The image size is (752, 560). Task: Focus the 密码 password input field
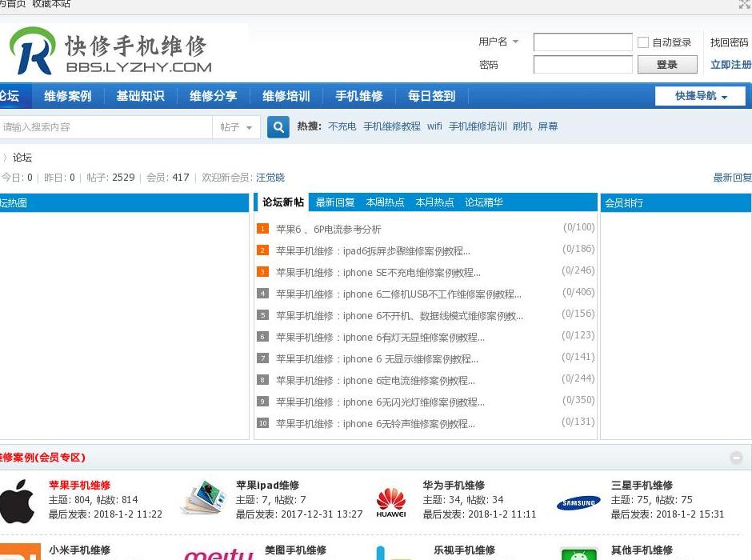(x=582, y=65)
